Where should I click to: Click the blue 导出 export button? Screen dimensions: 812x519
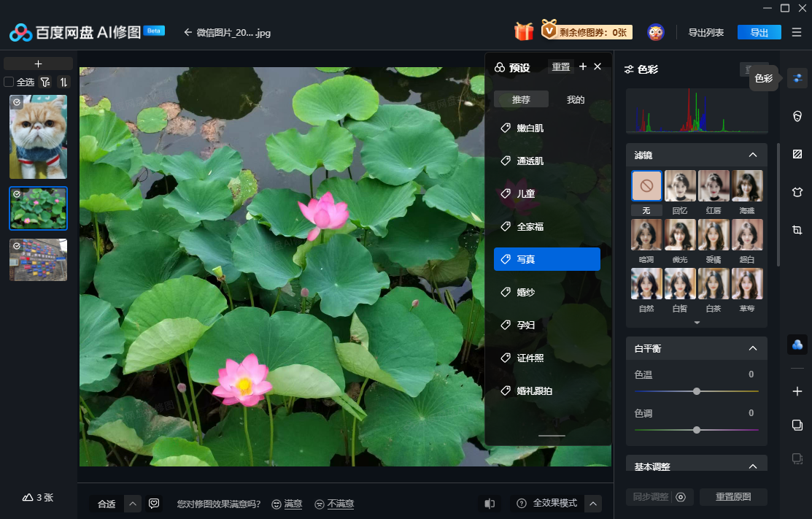[759, 32]
